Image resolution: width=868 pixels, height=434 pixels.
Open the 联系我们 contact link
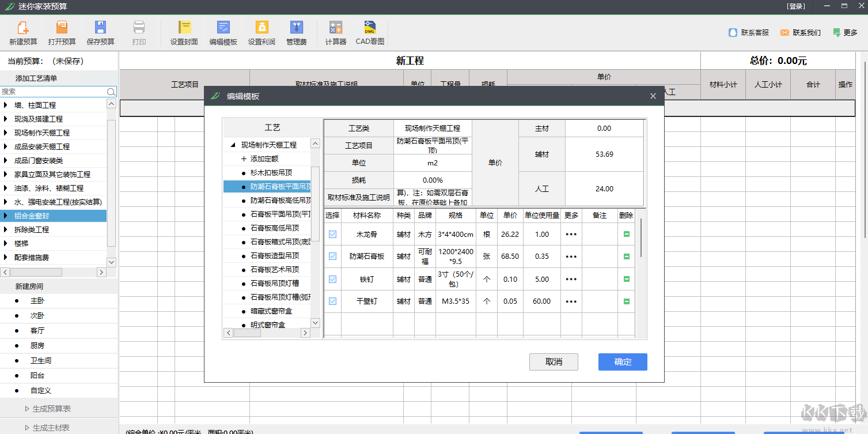coord(800,33)
